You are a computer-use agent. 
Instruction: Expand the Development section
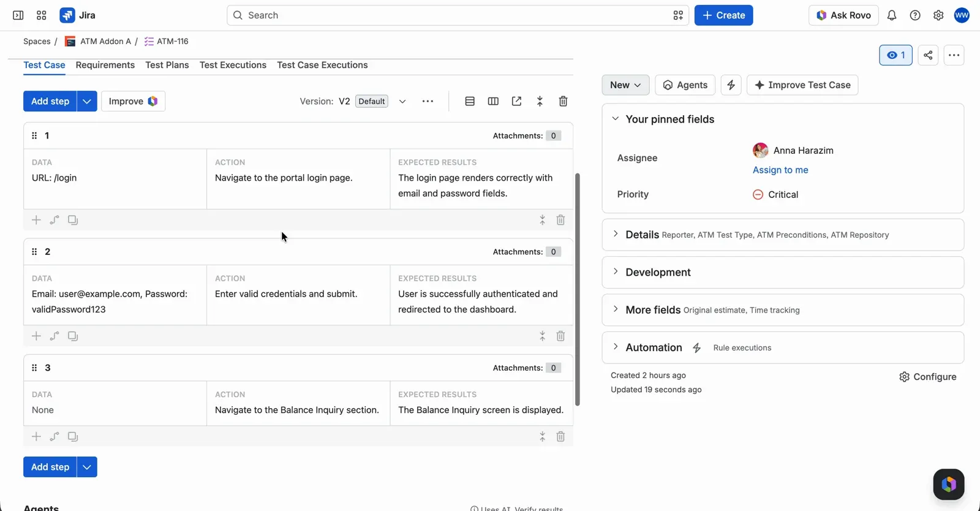(x=616, y=272)
